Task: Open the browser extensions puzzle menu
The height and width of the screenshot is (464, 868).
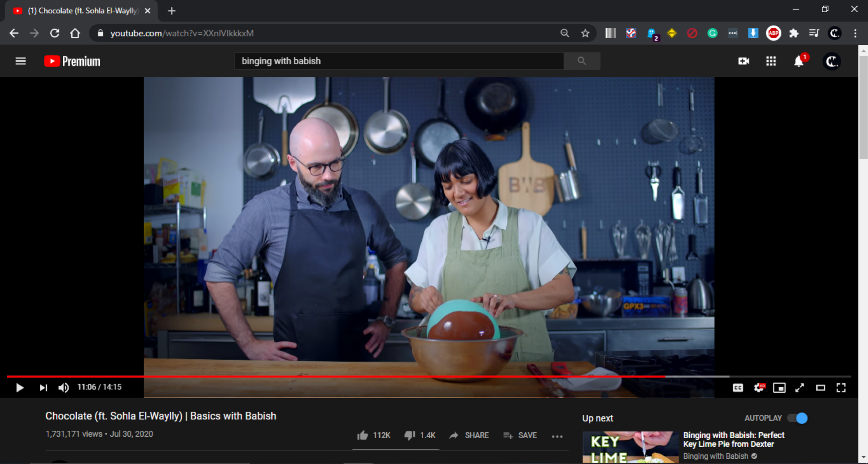Action: [794, 33]
